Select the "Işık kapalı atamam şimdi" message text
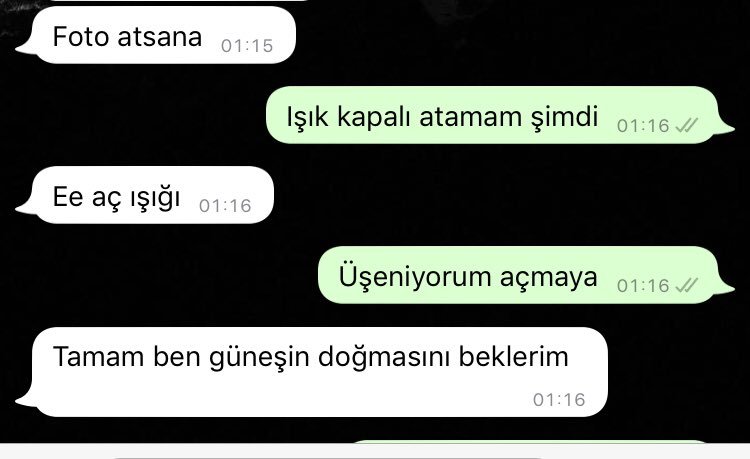The width and height of the screenshot is (750, 459). tap(442, 117)
